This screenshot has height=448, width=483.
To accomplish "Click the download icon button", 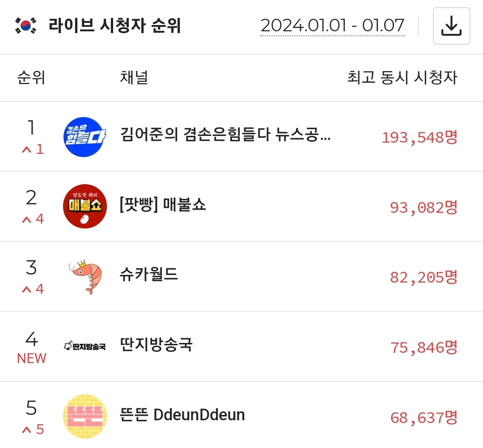I will [451, 26].
